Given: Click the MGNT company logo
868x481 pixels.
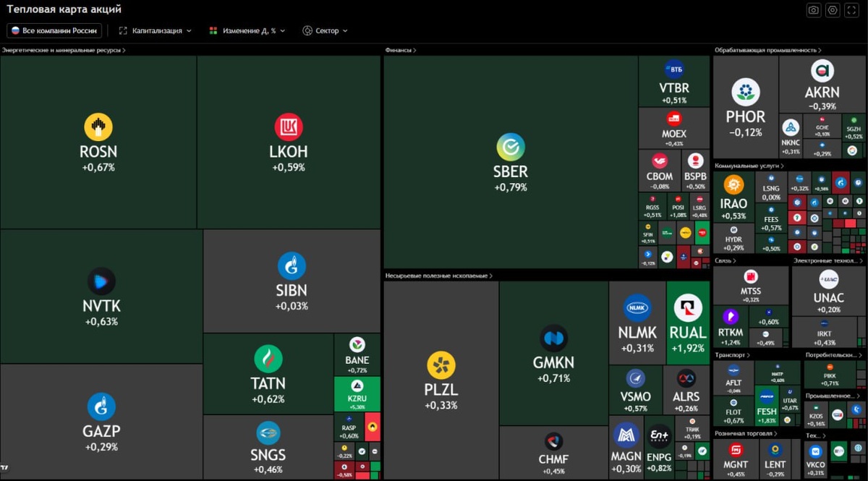Looking at the screenshot, I should click(735, 450).
